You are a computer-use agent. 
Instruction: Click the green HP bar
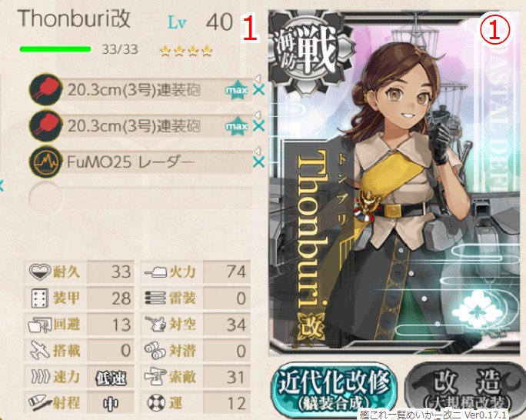[x=55, y=49]
